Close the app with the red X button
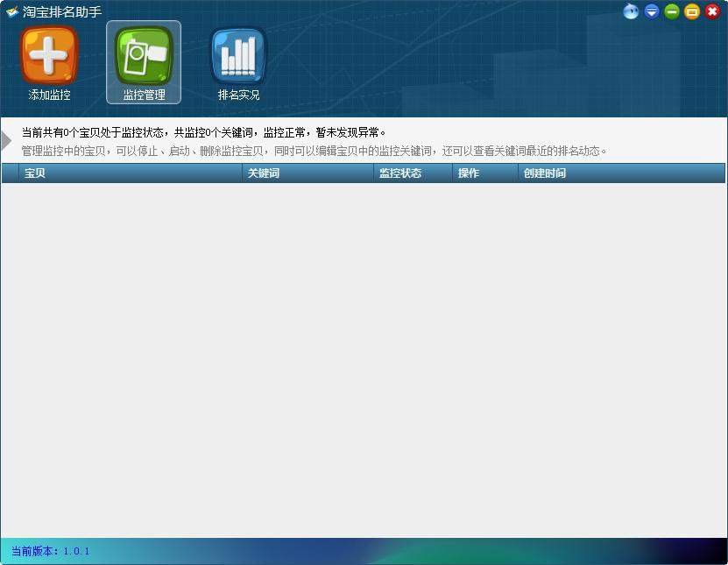 712,12
